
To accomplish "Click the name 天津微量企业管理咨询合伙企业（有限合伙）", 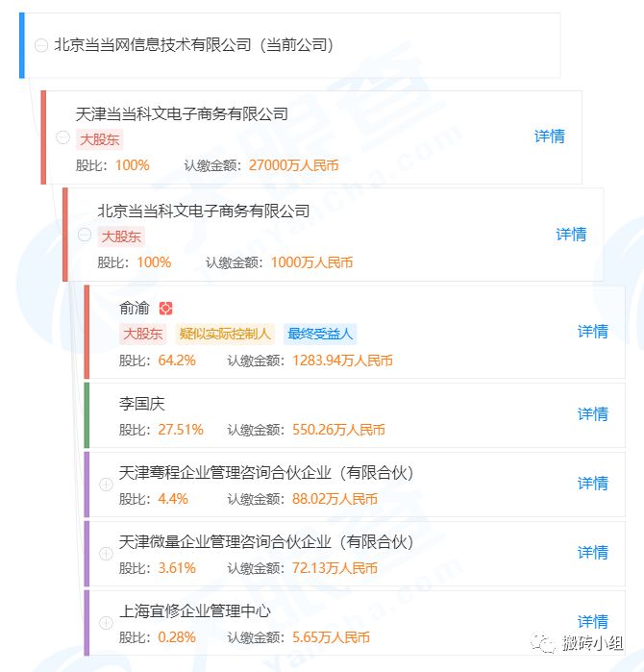I will 266,542.
